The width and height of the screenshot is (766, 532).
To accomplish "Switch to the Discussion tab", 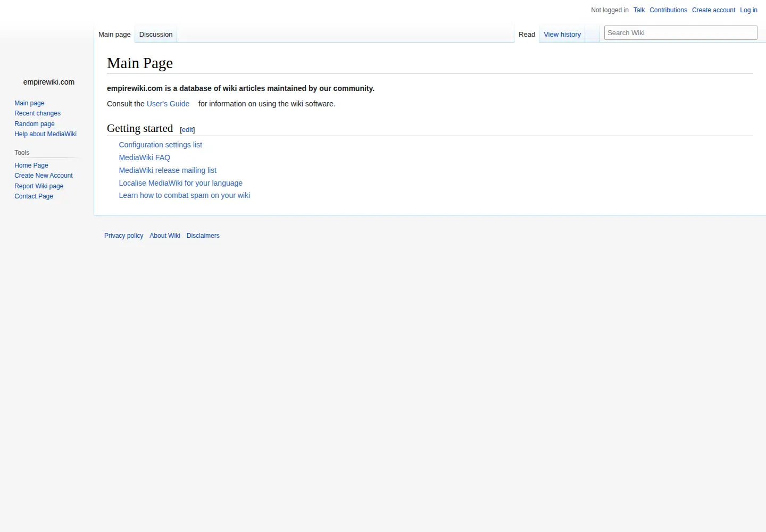I will [156, 34].
